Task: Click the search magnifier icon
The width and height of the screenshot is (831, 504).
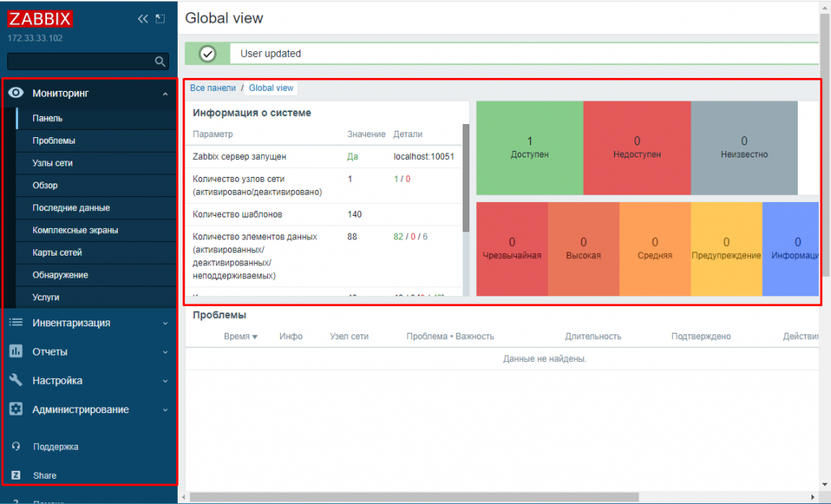Action: point(160,62)
